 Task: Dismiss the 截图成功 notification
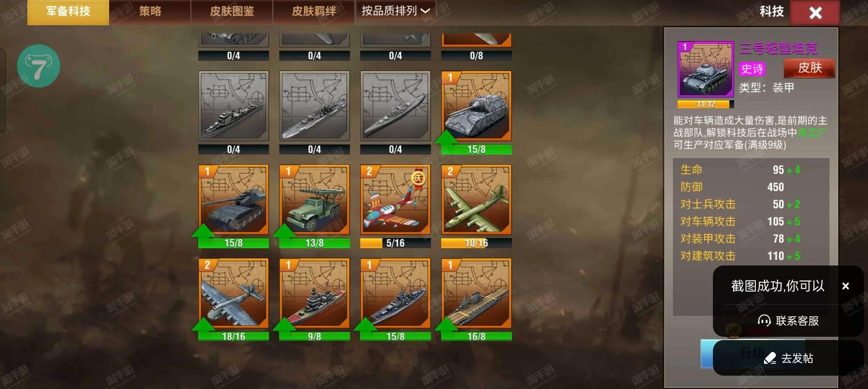(845, 286)
